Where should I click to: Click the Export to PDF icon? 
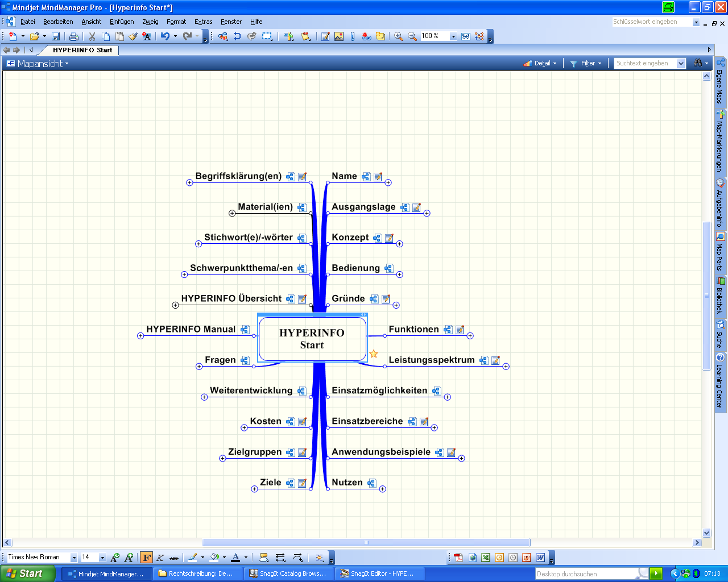(x=458, y=558)
